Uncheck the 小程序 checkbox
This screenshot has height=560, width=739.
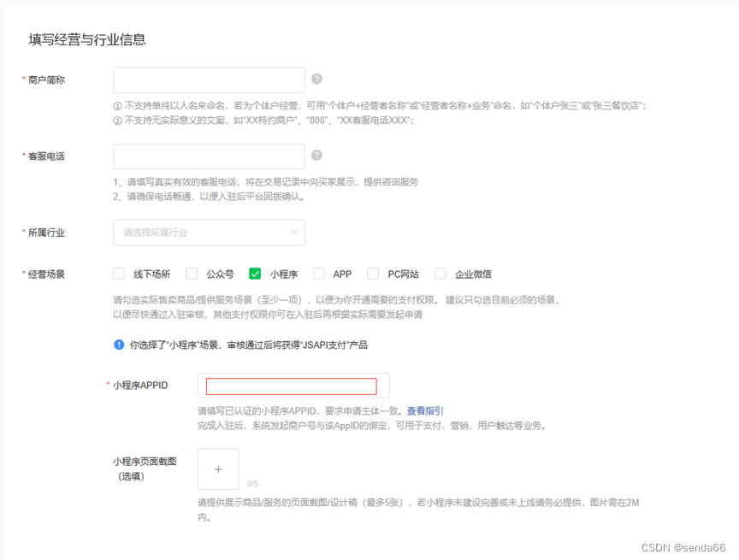click(x=254, y=273)
